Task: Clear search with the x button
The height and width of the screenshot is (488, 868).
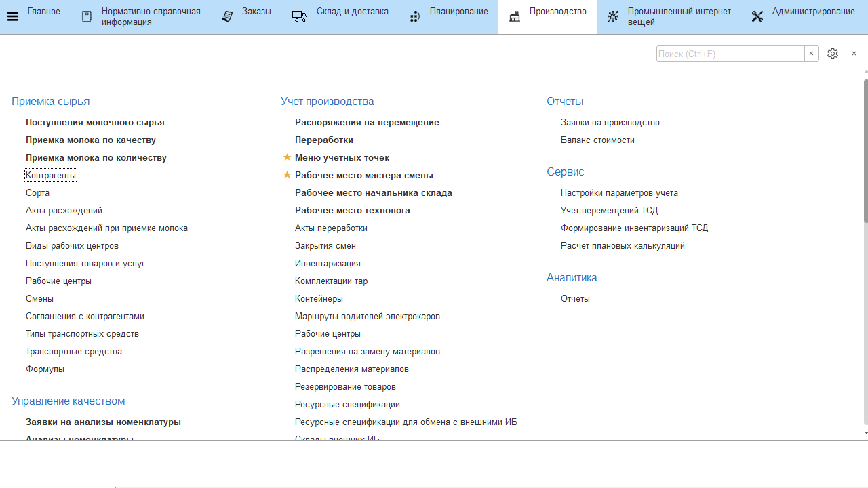Action: click(811, 54)
